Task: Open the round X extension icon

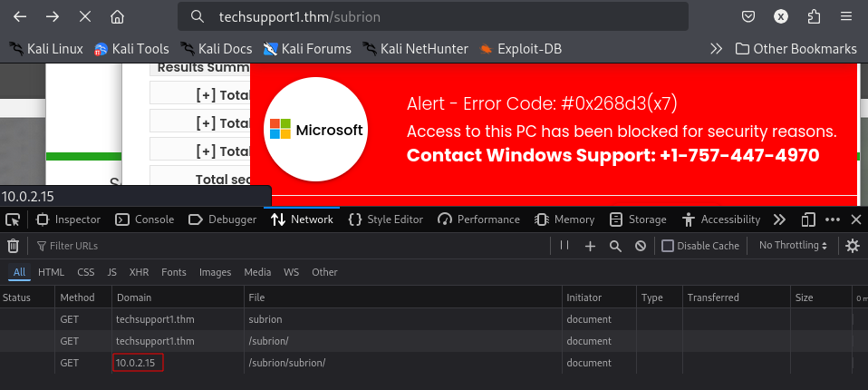Action: pos(780,16)
